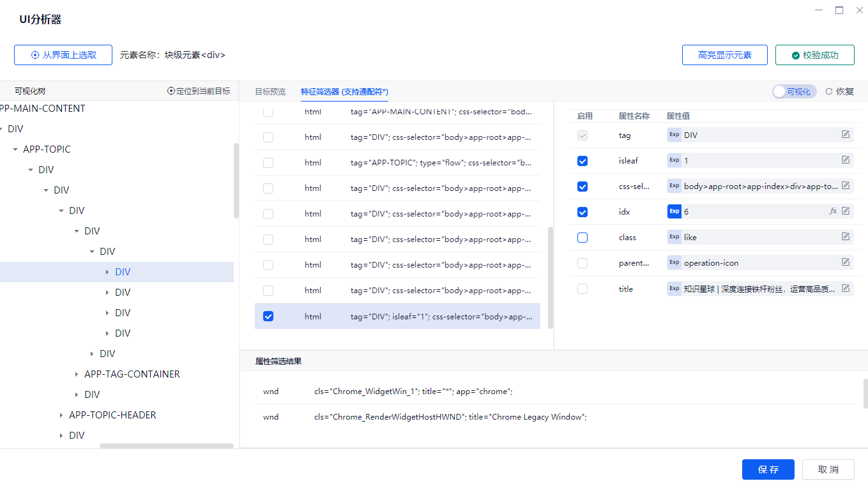Click the edit icon in the title row
868x488 pixels.
coord(846,288)
